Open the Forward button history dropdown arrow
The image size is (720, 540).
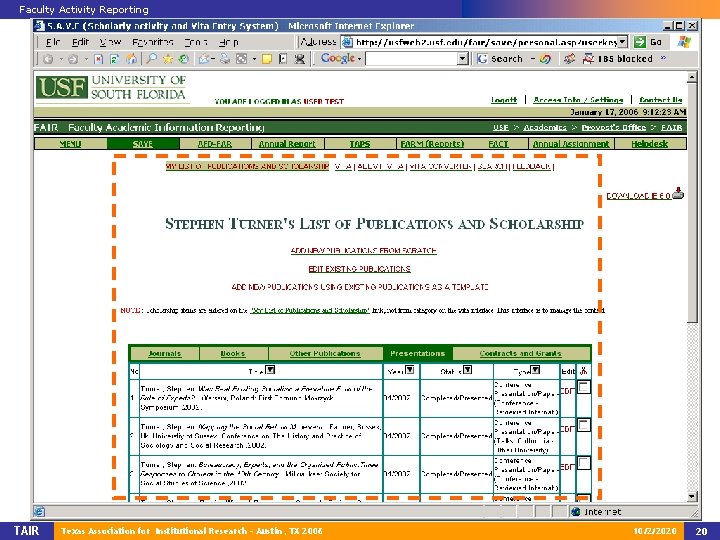tap(86, 59)
